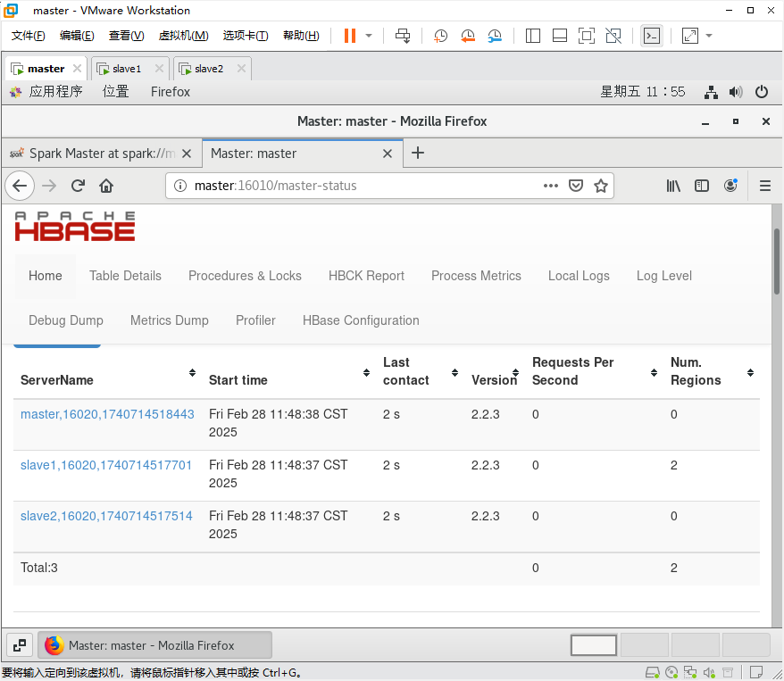This screenshot has width=784, height=681.
Task: Close the slave1 VM tab
Action: (159, 69)
